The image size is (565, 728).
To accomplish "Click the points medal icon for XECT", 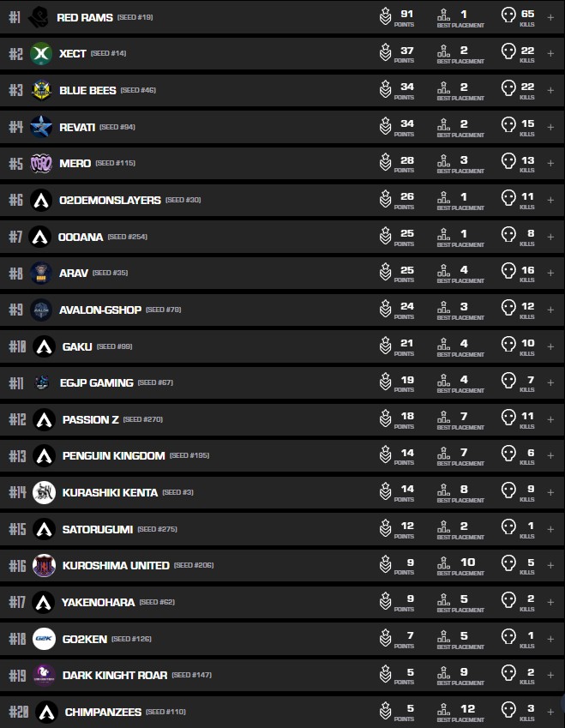I will 385,53.
